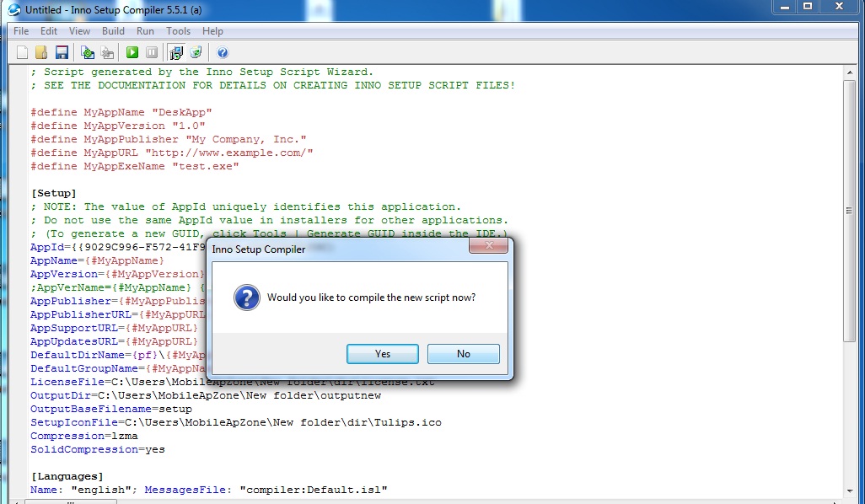Click the vertical scrollbar thumb in the editor
This screenshot has width=865, height=504.
point(849,211)
